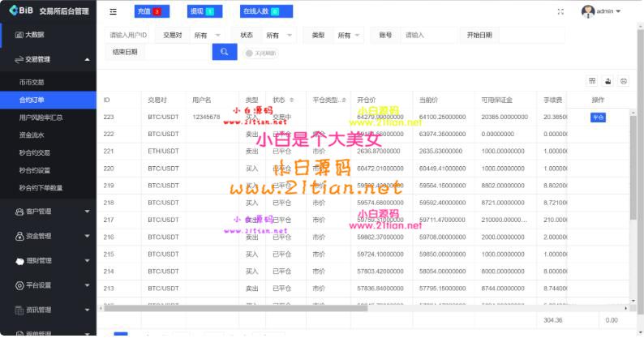The height and width of the screenshot is (338, 644).
Task: Click the horizontal table scrollbar
Action: point(324,307)
